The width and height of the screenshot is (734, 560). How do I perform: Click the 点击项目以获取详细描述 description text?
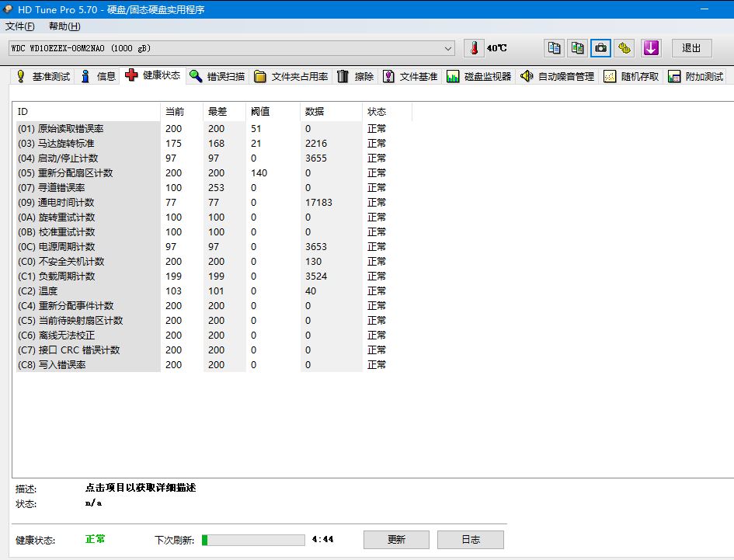141,488
